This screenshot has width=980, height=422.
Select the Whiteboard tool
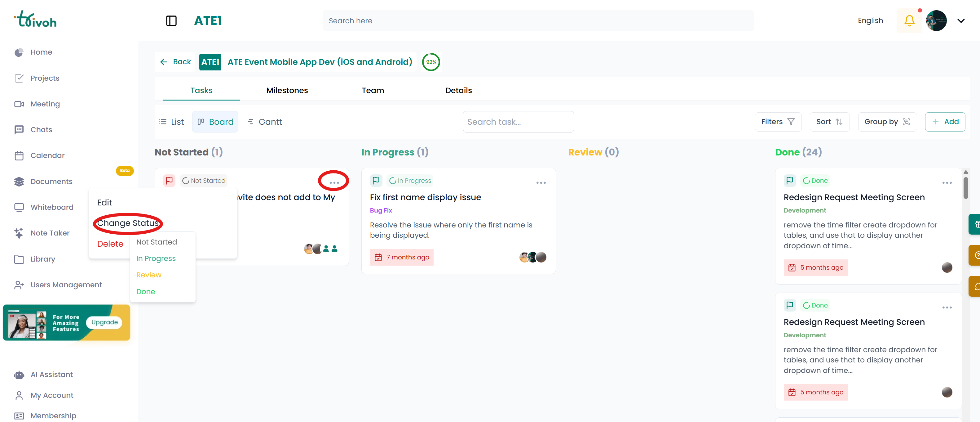point(52,207)
